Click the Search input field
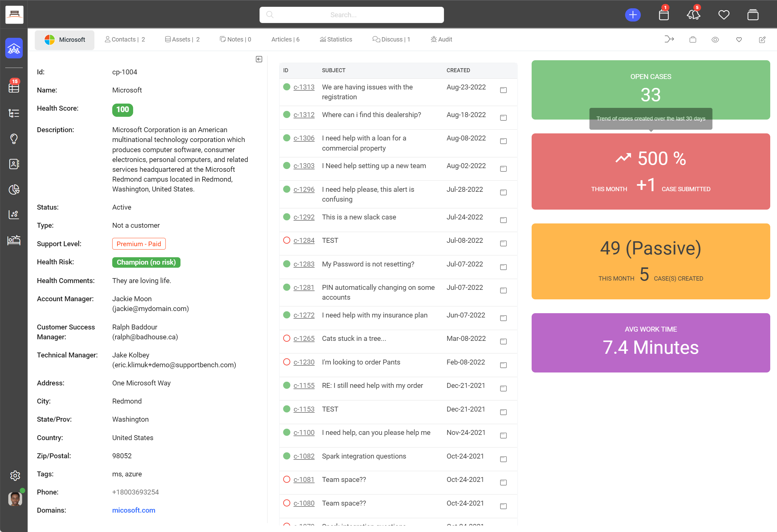Viewport: 777px width, 532px height. coord(351,15)
